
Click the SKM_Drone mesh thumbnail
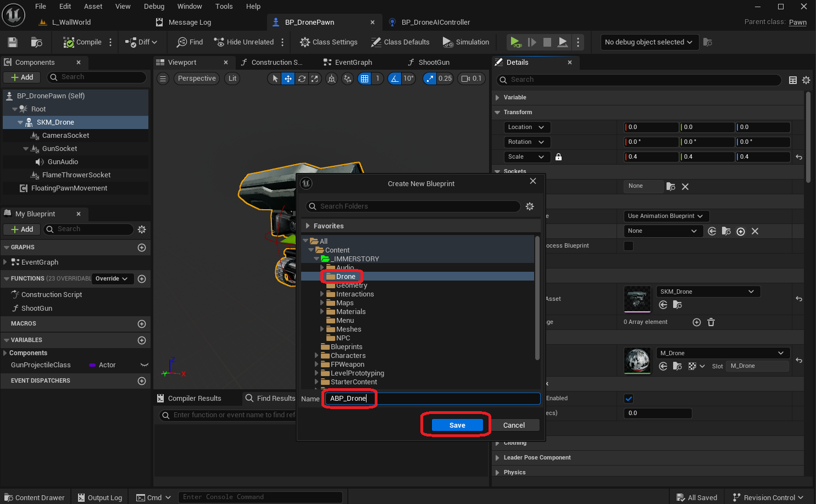coord(637,300)
